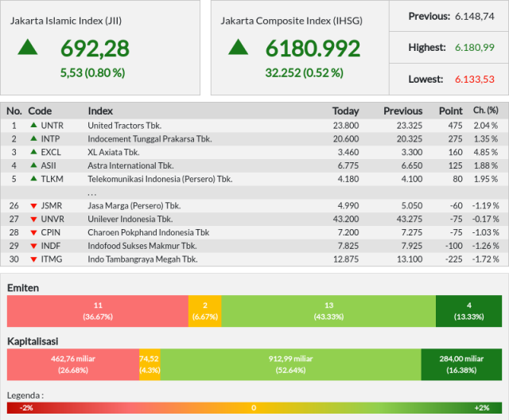Click the IHSG change 32.252 (0.52 %)
The image size is (509, 420).
[x=304, y=72]
